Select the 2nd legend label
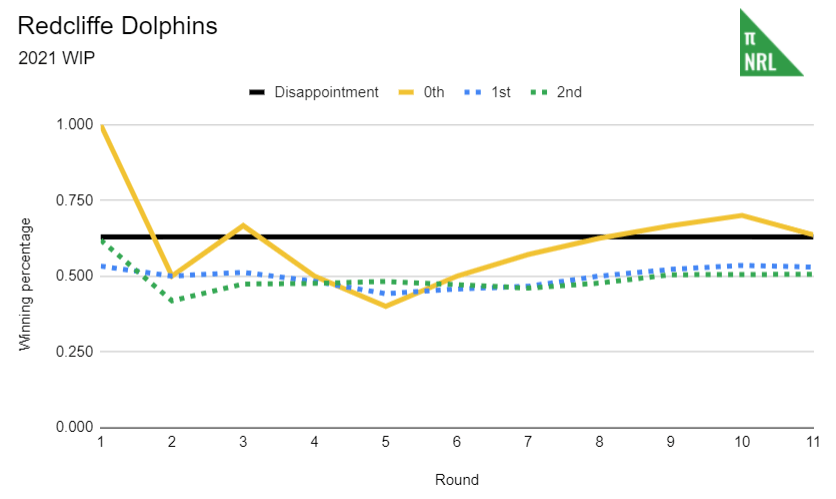The image size is (836, 499). coord(569,92)
